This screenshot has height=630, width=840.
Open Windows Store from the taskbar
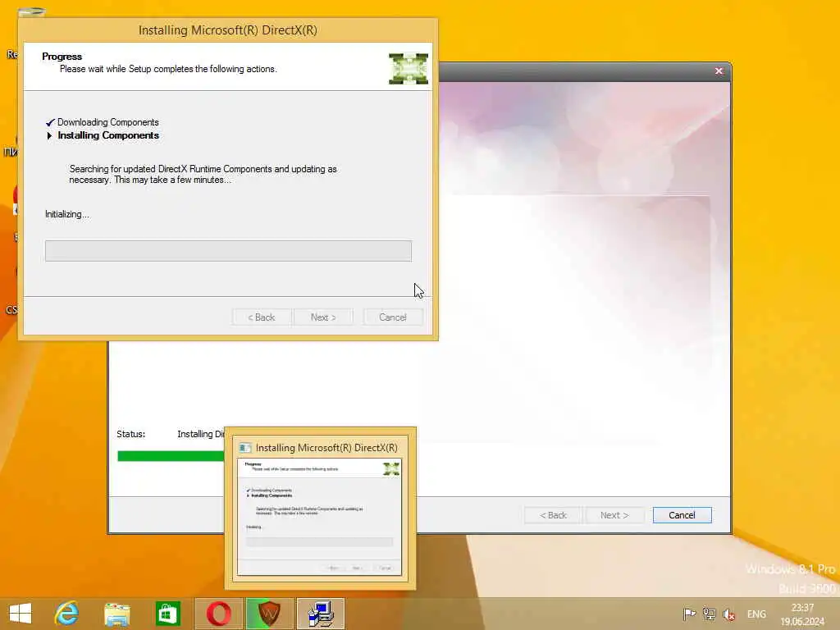(x=167, y=614)
